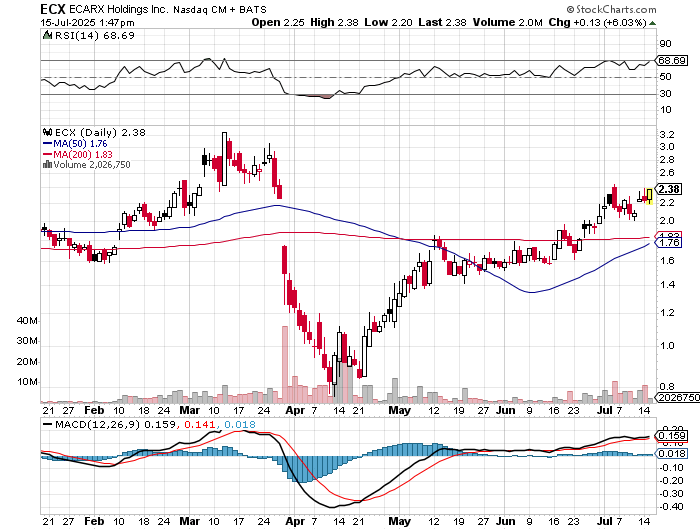This screenshot has width=700, height=530.
Task: Click the RSI(14) 68.69 panel label
Action: click(95, 35)
